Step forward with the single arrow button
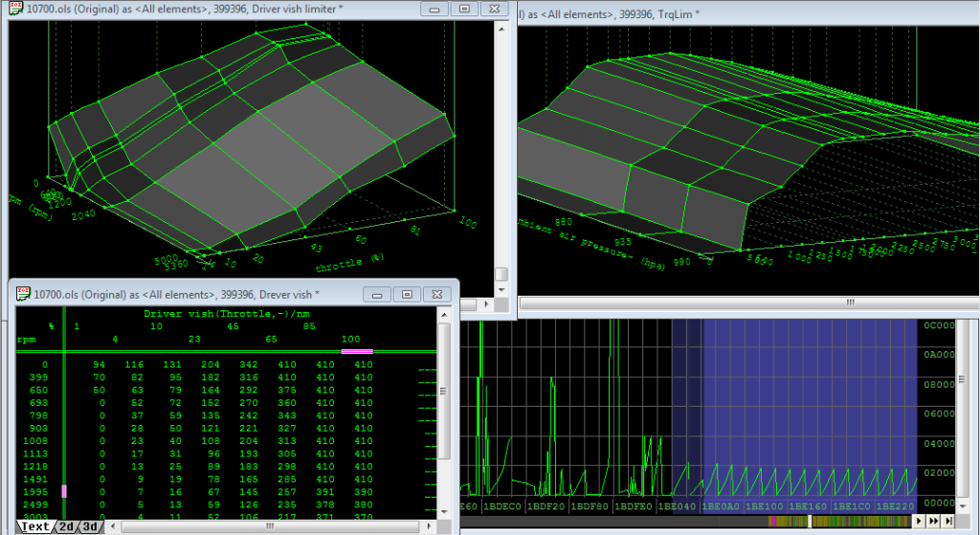This screenshot has width=980, height=535. click(x=921, y=521)
